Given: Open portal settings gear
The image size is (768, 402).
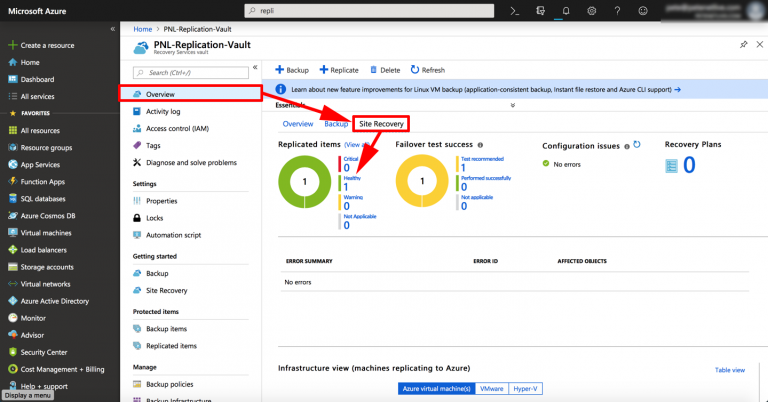Looking at the screenshot, I should pos(592,11).
